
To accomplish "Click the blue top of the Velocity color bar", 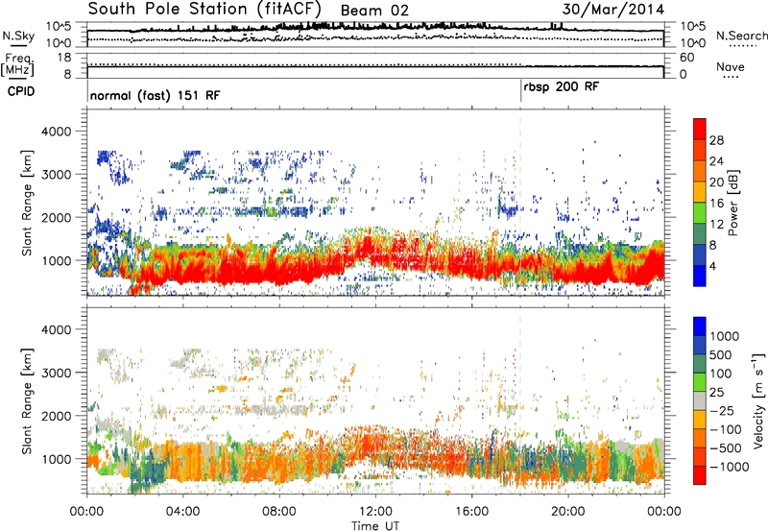I will tap(700, 326).
